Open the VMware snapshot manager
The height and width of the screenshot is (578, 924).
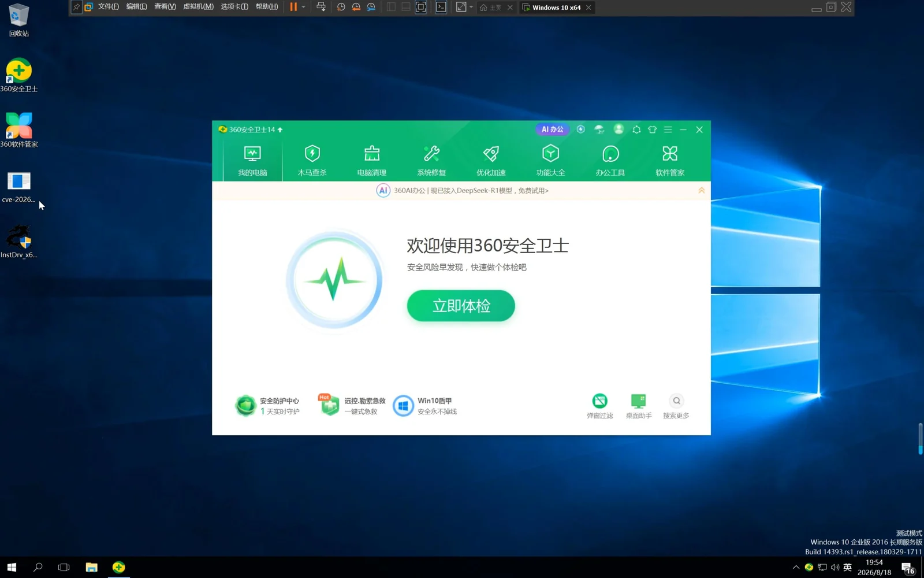coord(371,7)
